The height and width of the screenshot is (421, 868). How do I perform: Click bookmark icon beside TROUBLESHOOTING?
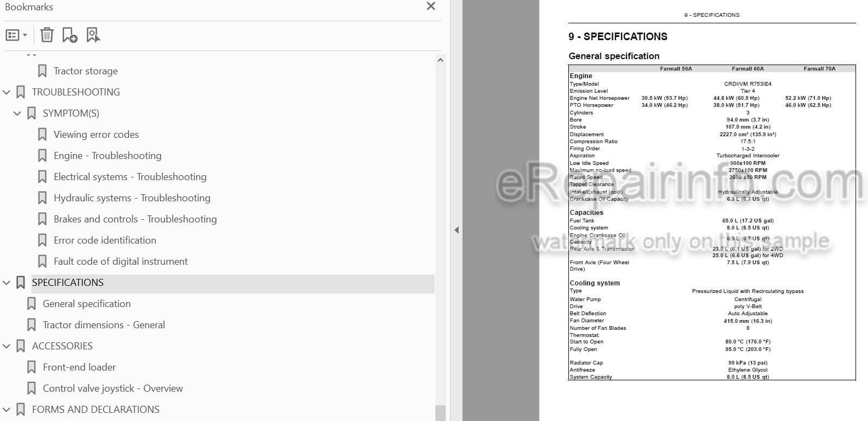(x=21, y=92)
